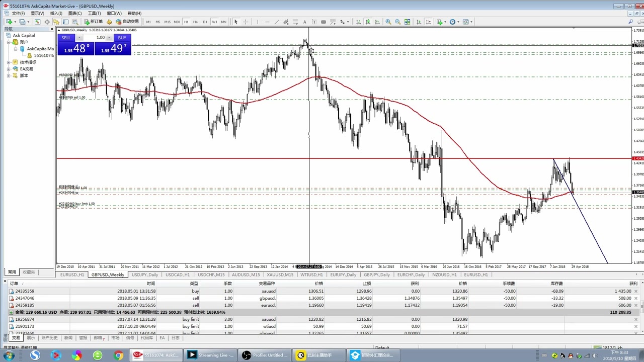Open the 图表(C) menu
The width and height of the screenshot is (644, 362).
pos(75,13)
